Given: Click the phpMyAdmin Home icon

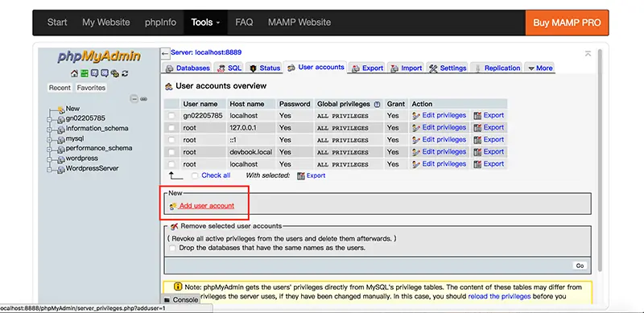Looking at the screenshot, I should (x=74, y=73).
